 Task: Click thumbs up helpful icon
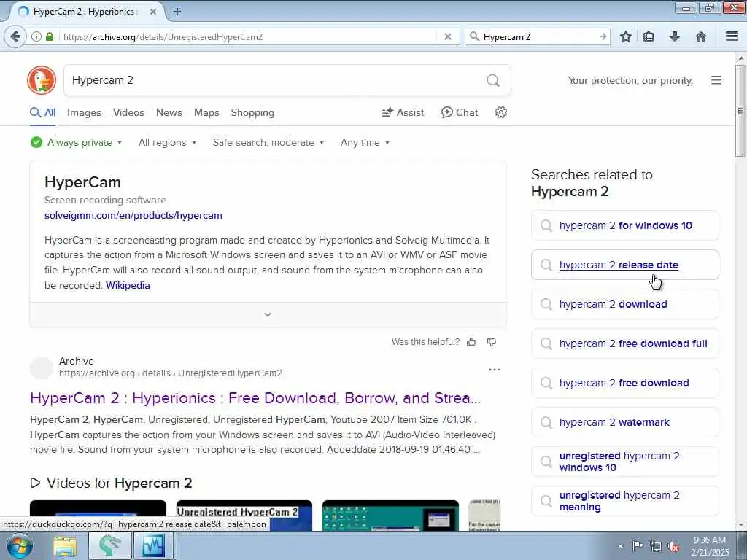[x=471, y=342]
